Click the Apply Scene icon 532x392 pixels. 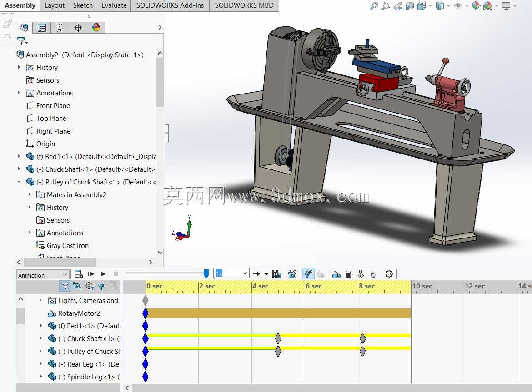tap(487, 6)
